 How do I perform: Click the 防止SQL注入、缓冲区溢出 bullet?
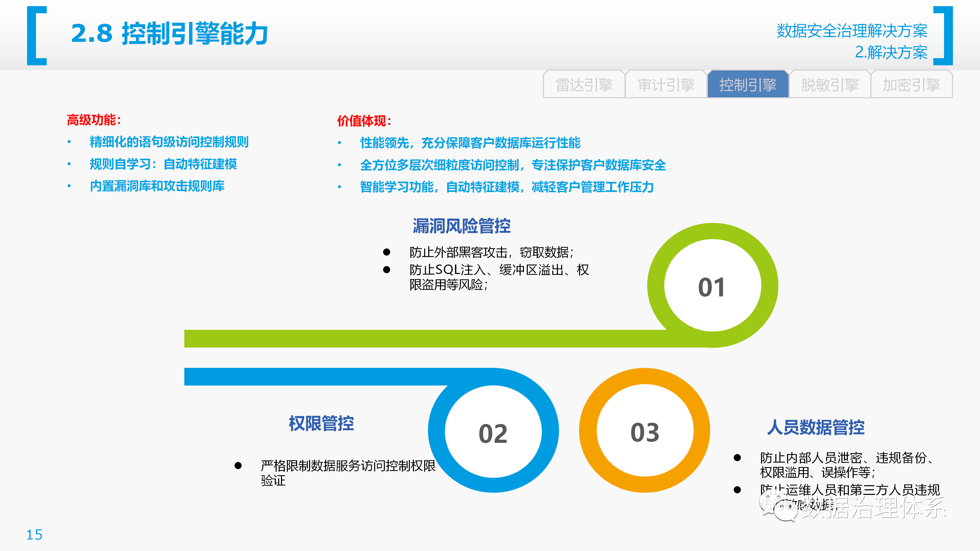pyautogui.click(x=499, y=277)
